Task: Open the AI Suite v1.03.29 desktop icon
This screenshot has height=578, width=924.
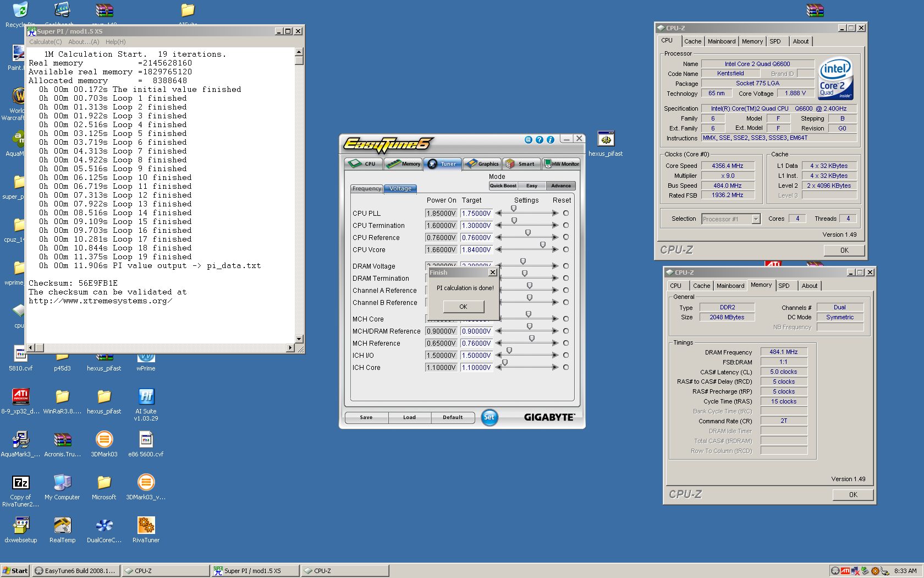Action: [x=146, y=405]
